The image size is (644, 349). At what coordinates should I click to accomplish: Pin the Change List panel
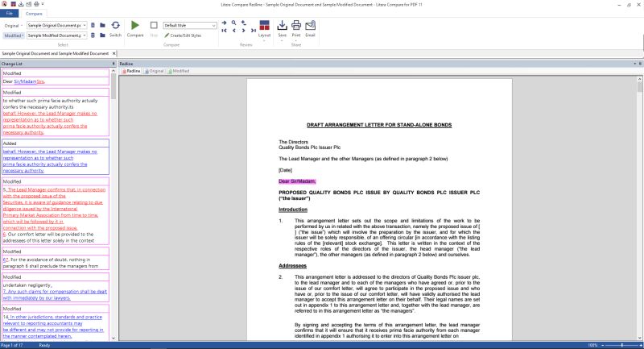click(x=114, y=64)
